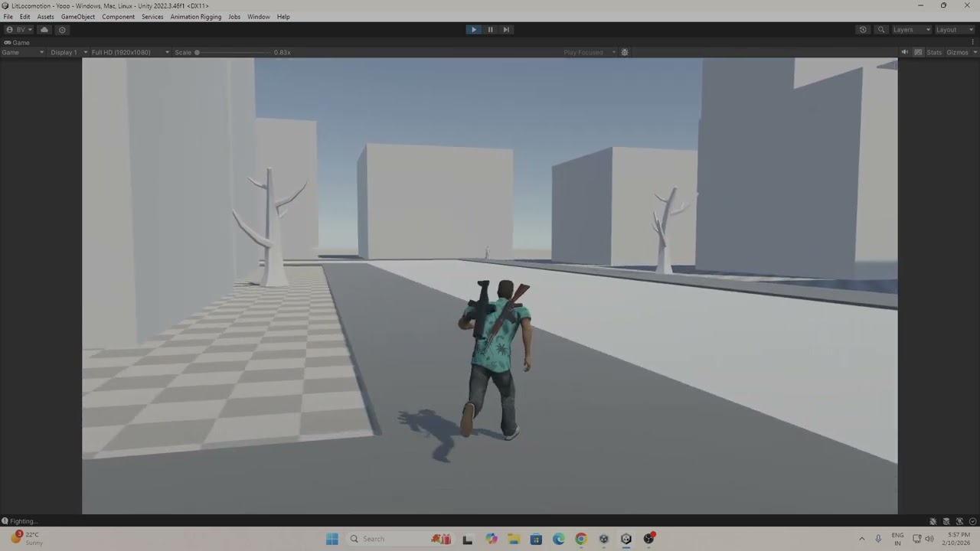Open the Animation Rigging menu

196,17
